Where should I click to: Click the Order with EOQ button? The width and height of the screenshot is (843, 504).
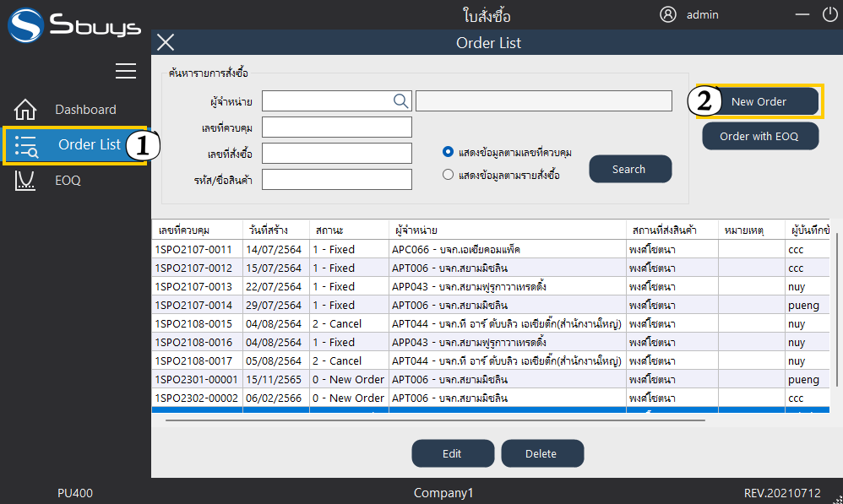[x=760, y=136]
